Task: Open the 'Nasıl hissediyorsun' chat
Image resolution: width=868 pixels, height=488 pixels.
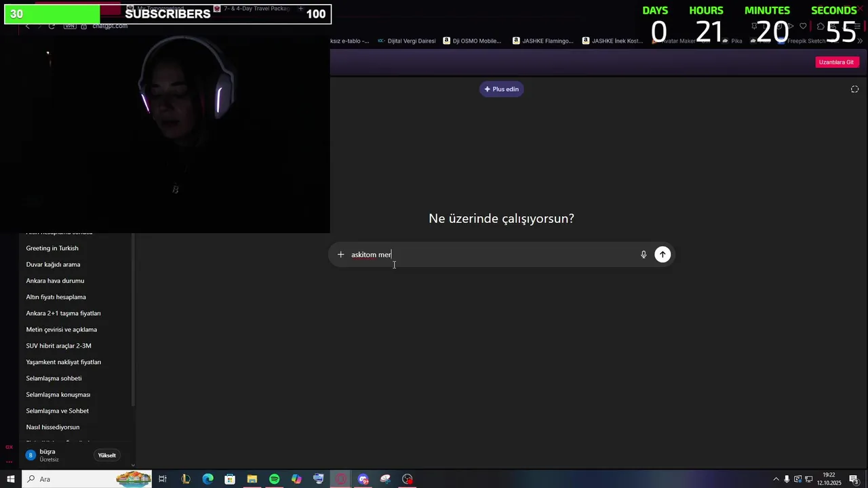Action: tap(52, 427)
